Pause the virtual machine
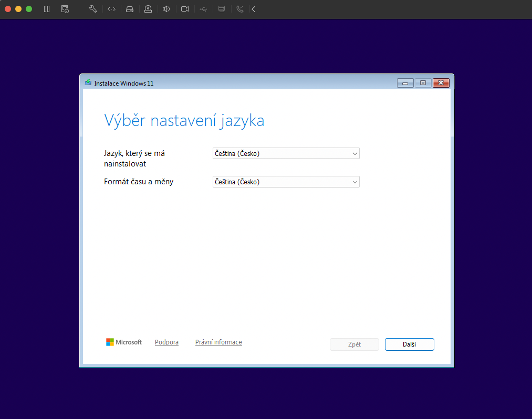Viewport: 532px width, 419px height. 47,9
